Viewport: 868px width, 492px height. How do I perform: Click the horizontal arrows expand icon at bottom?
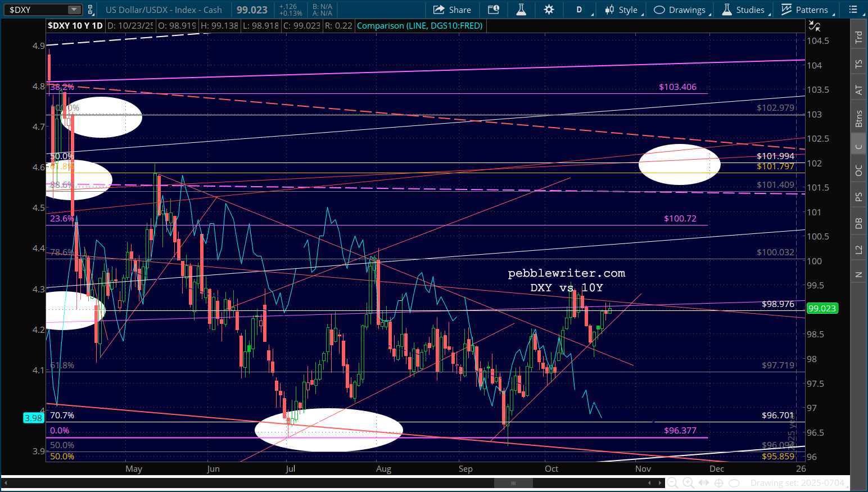[x=703, y=483]
